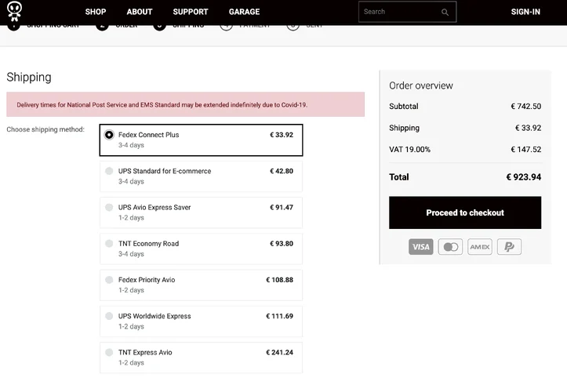Image resolution: width=567 pixels, height=392 pixels.
Task: Click the PayPal payment icon
Action: point(509,247)
